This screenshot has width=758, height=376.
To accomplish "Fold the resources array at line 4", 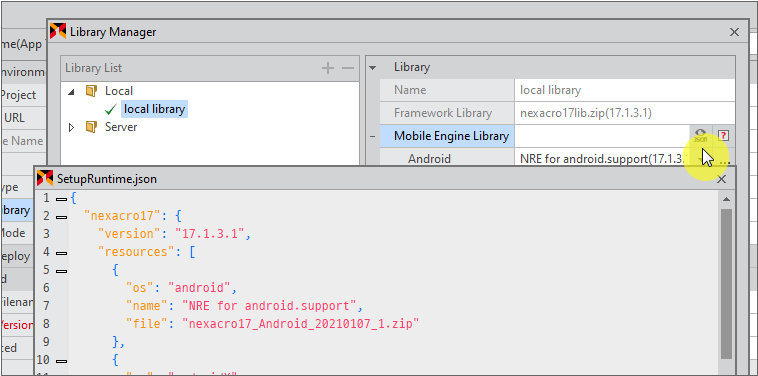I will point(61,253).
